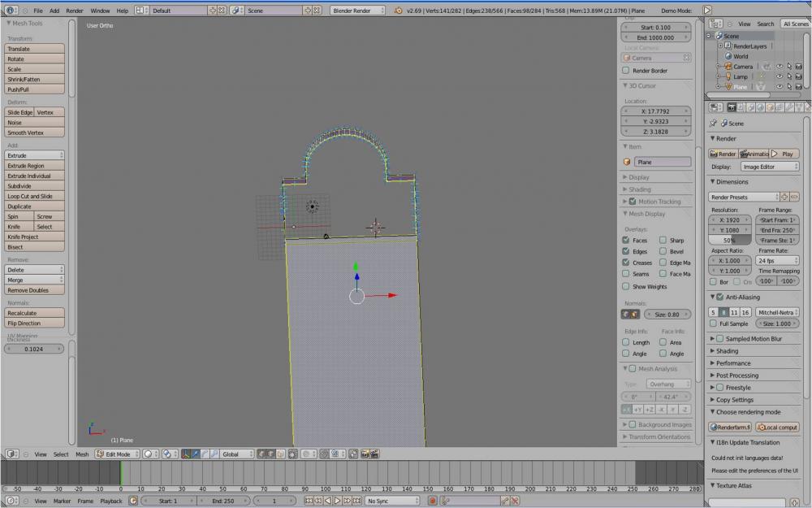Toggle the 3D manipulator widget
Image resolution: width=812 pixels, height=508 pixels.
[186, 454]
